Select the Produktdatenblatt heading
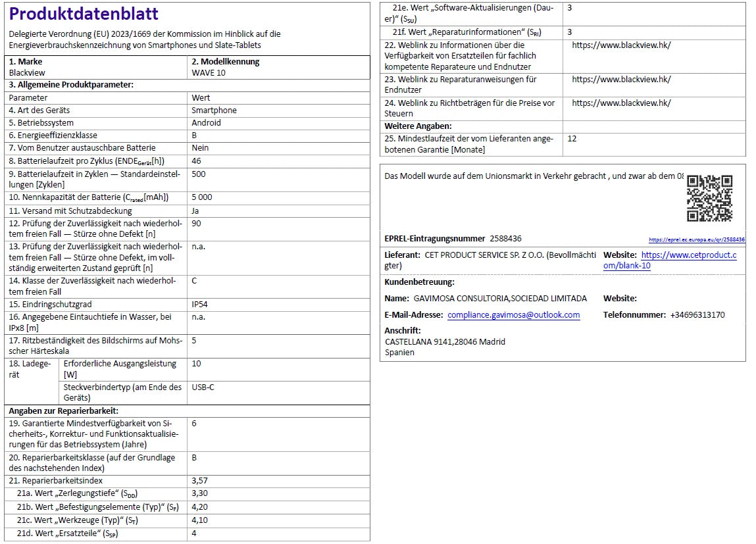Viewport: 756px width, 544px height. click(x=84, y=14)
